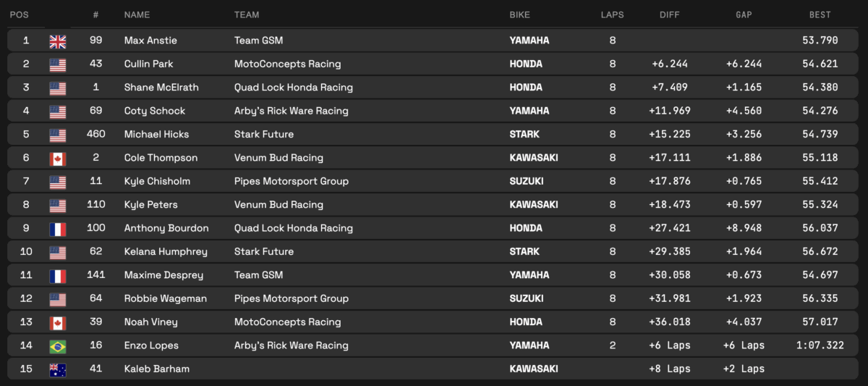Image resolution: width=868 pixels, height=386 pixels.
Task: Click the US flag next to Cullin Park
Action: click(x=58, y=64)
